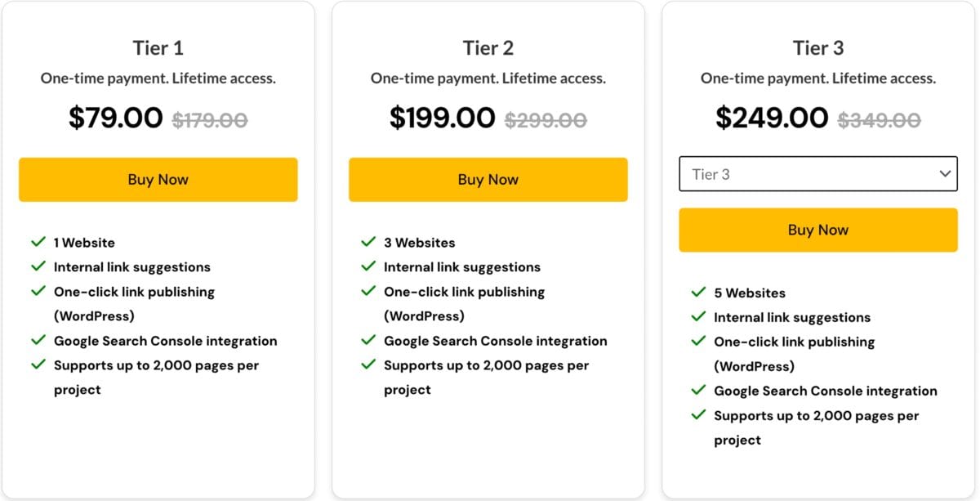
Task: Click the Tier 3 dropdown chevron arrow
Action: [x=945, y=174]
